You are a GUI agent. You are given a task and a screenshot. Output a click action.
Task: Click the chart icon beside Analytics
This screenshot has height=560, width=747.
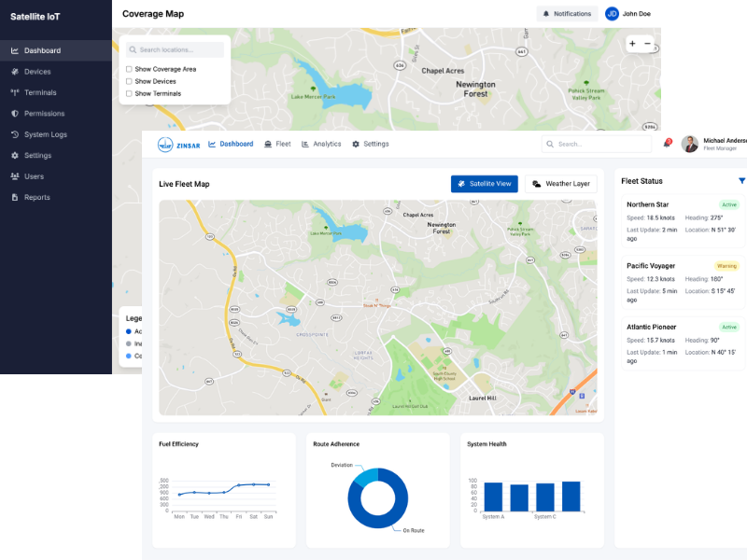305,144
